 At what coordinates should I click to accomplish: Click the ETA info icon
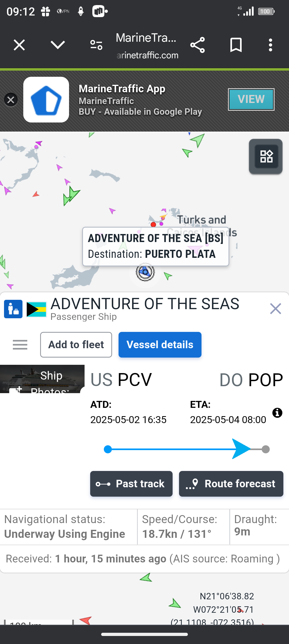pyautogui.click(x=277, y=413)
